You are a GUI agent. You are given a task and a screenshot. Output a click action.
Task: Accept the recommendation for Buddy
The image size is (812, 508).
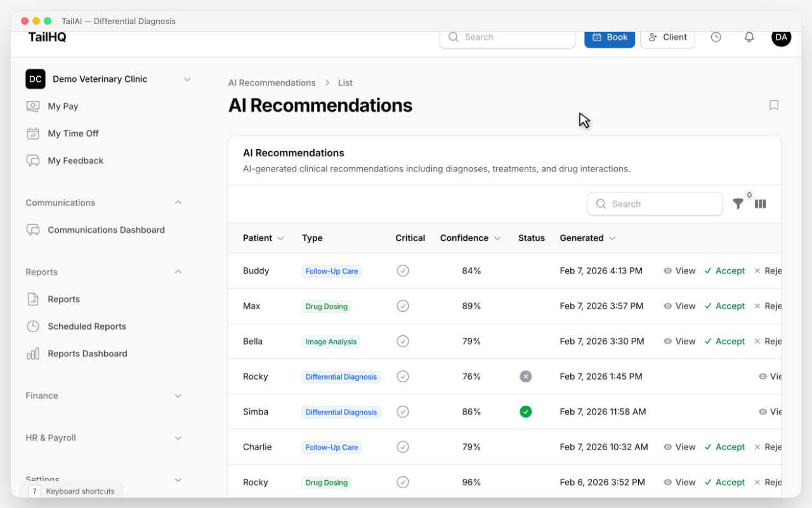point(724,271)
